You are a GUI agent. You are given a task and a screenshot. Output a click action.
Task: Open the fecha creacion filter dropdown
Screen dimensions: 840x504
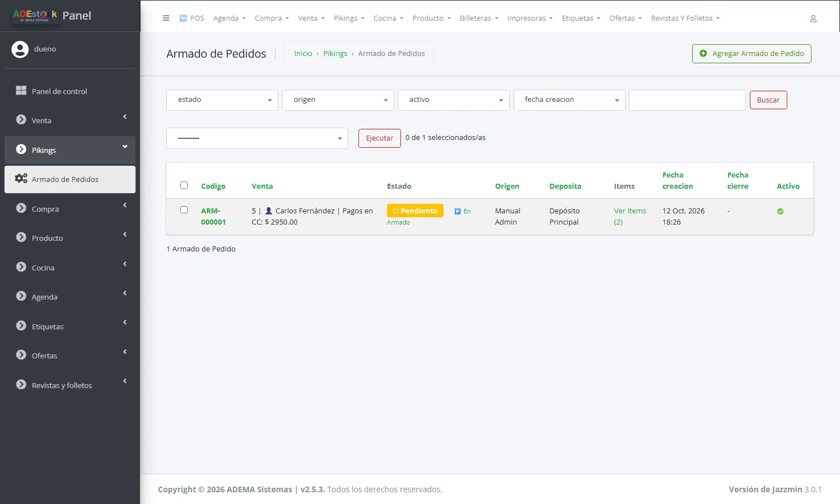(570, 100)
